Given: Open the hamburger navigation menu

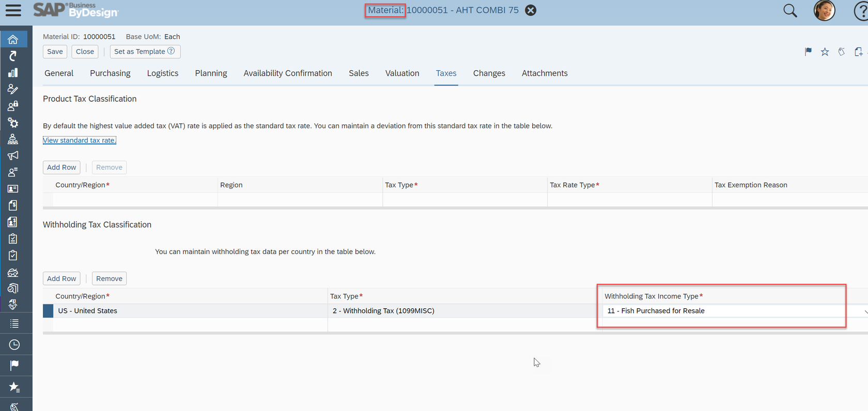Looking at the screenshot, I should pos(13,10).
